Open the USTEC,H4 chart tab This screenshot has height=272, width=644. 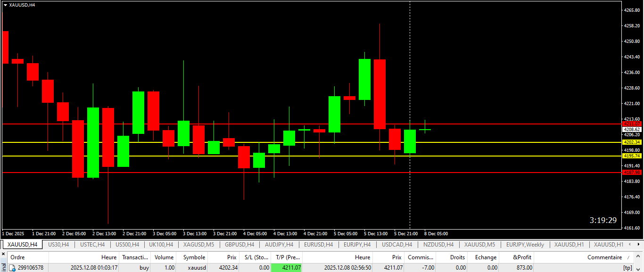tap(92, 245)
